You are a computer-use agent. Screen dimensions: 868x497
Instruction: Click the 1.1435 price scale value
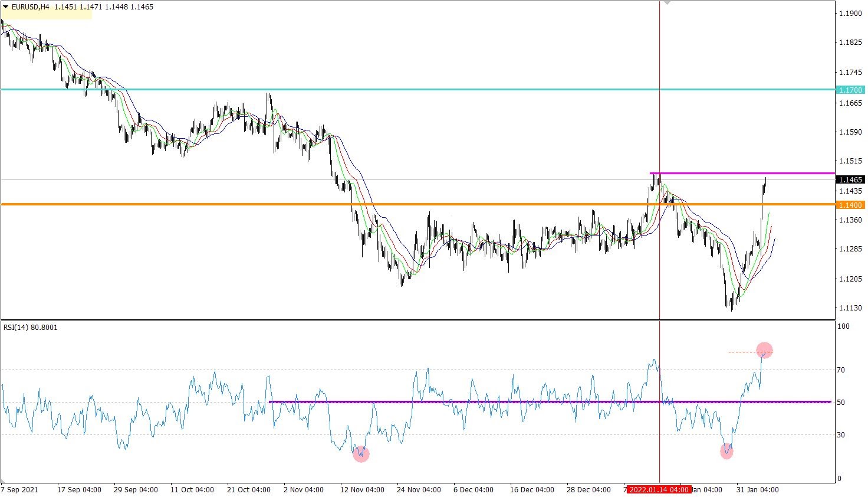(x=850, y=191)
